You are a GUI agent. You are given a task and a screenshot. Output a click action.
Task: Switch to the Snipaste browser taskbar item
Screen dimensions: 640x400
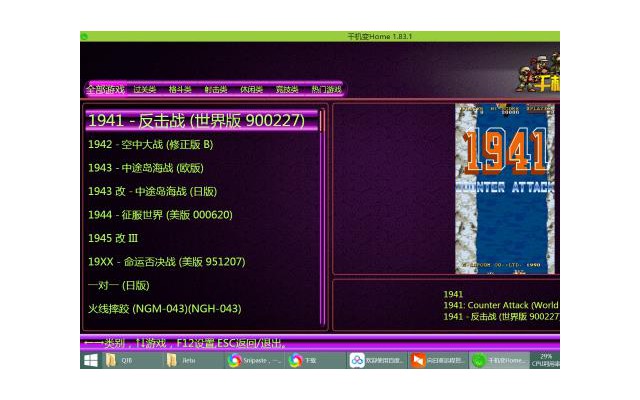(x=254, y=360)
